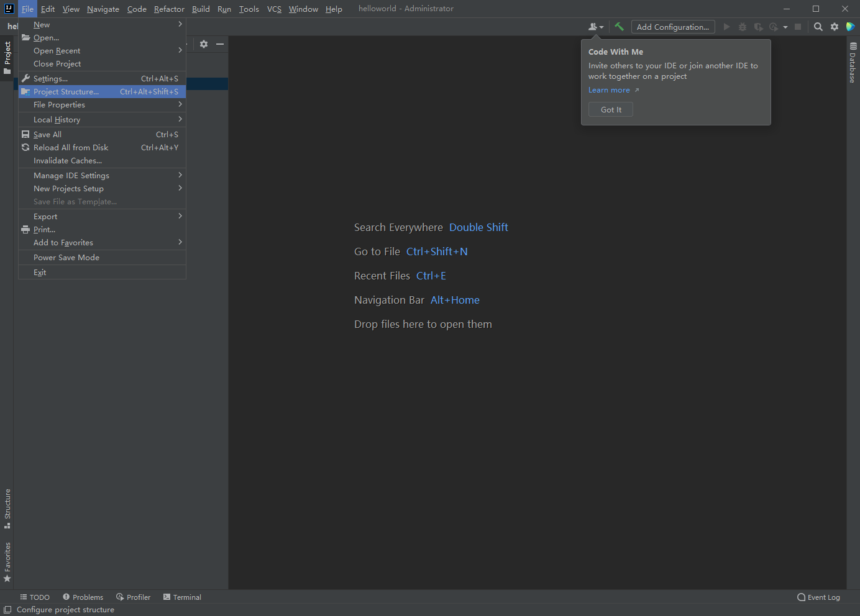Open the Favorites tool window

point(7,562)
